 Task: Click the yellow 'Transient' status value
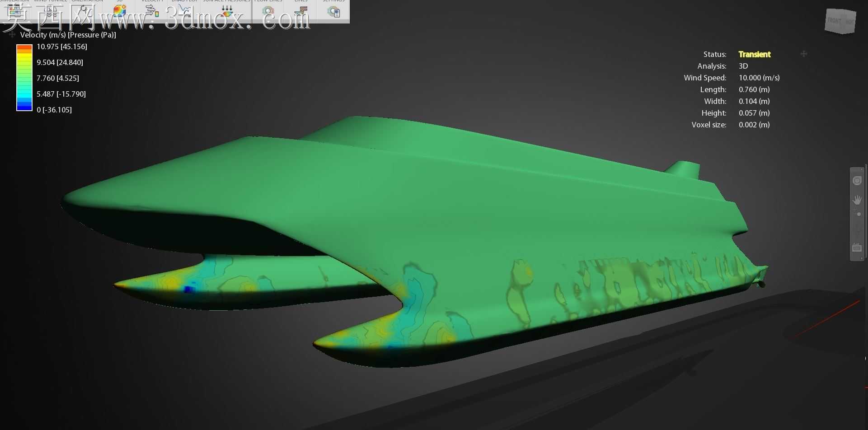tap(755, 54)
